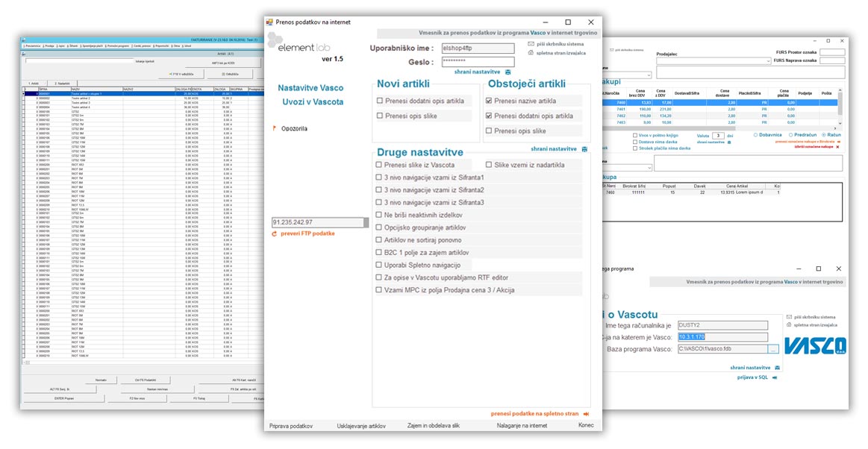
Task: Click the 'Ime tega računalnika je' field containing DUSTY2
Action: pyautogui.click(x=722, y=325)
